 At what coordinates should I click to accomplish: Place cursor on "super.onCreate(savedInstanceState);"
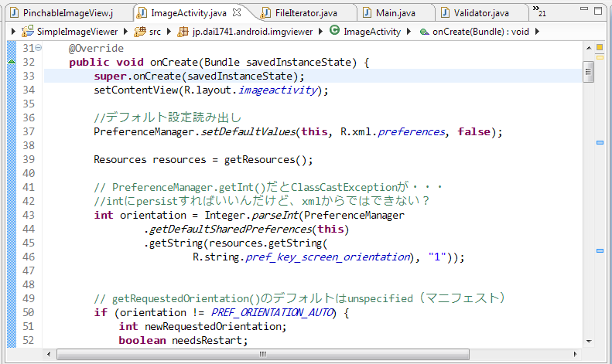pyautogui.click(x=199, y=77)
